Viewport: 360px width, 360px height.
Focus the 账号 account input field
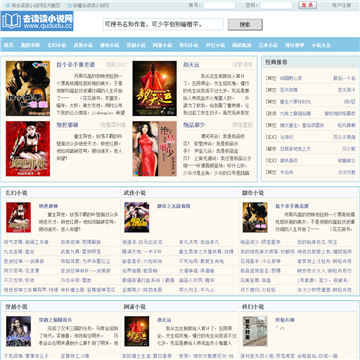(x=219, y=5)
